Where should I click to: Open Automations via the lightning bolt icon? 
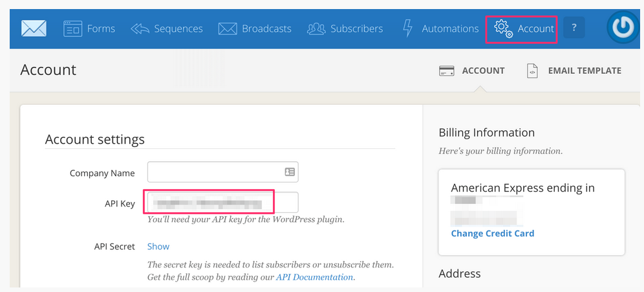tap(407, 28)
